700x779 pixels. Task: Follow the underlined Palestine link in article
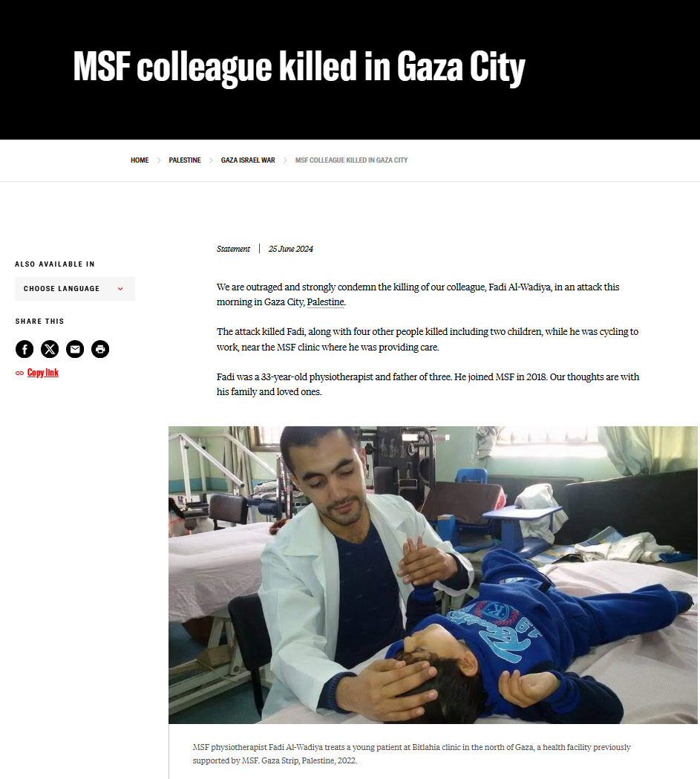tap(325, 302)
